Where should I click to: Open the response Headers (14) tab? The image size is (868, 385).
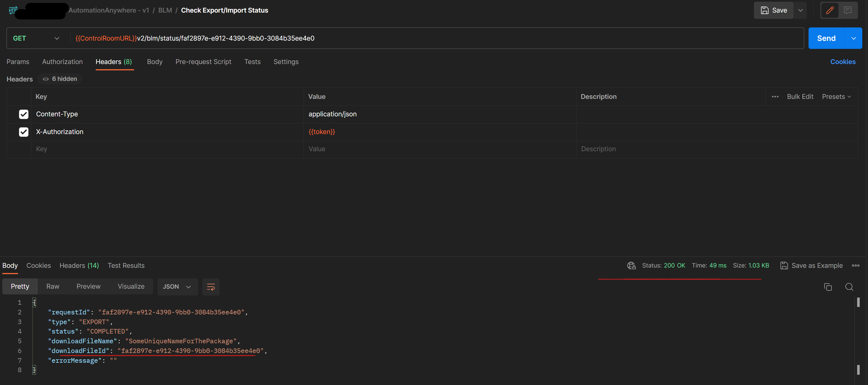click(x=79, y=266)
